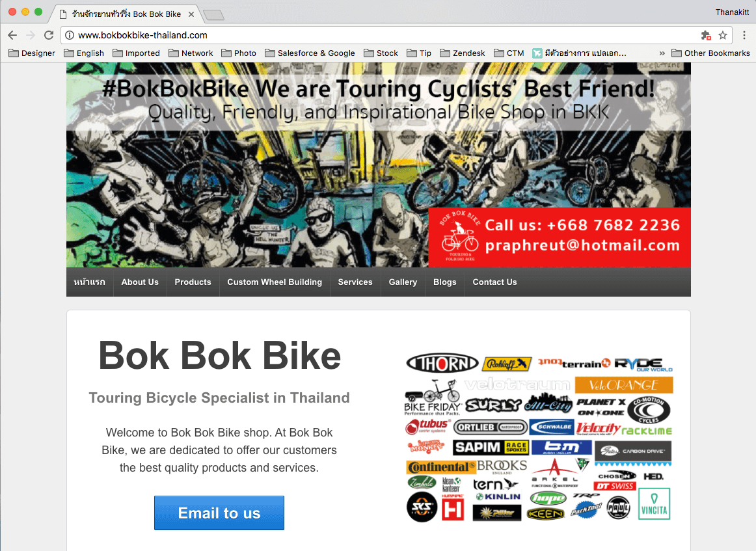Image resolution: width=756 pixels, height=551 pixels.
Task: View site information icon in address bar
Action: (70, 35)
